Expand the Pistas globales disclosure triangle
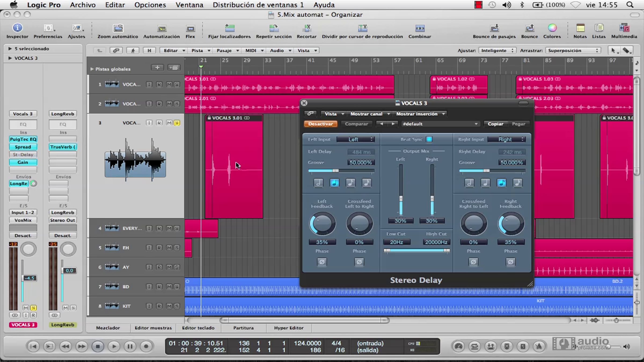 pos(92,69)
